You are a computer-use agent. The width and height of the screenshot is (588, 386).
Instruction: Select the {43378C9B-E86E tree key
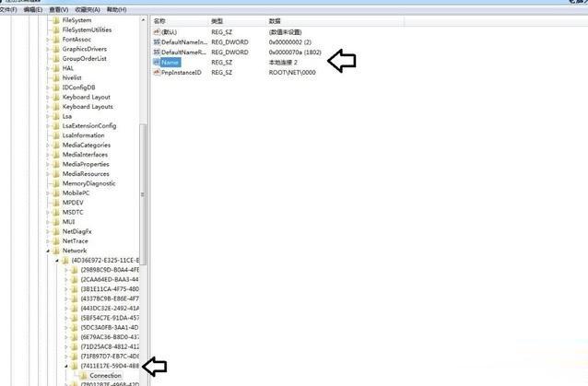point(110,299)
